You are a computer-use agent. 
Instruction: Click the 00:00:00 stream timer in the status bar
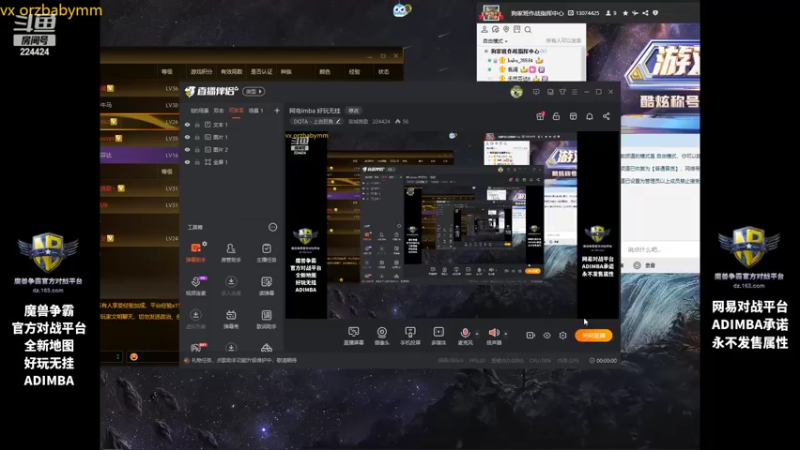[x=603, y=360]
